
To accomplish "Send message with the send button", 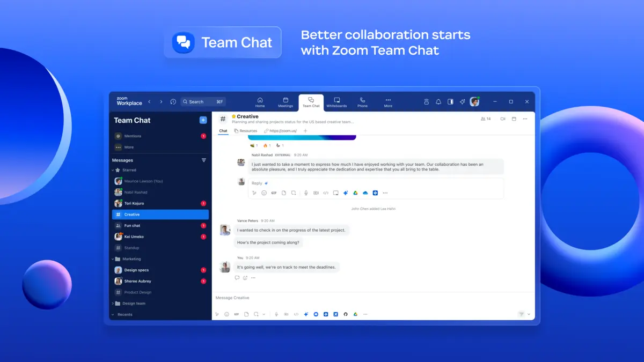I will [x=521, y=314].
